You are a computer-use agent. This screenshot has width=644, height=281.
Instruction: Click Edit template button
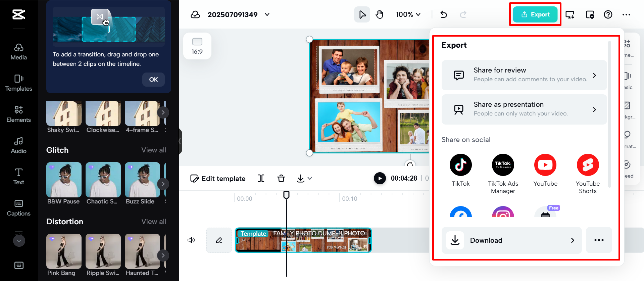(x=218, y=179)
